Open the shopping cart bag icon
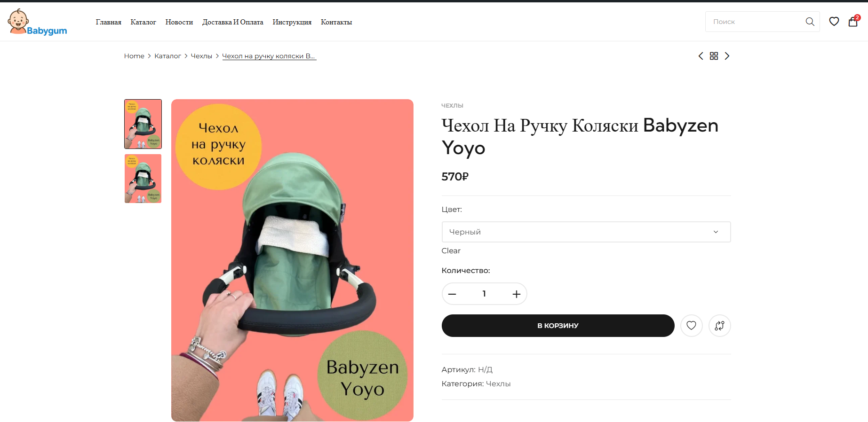 coord(853,22)
